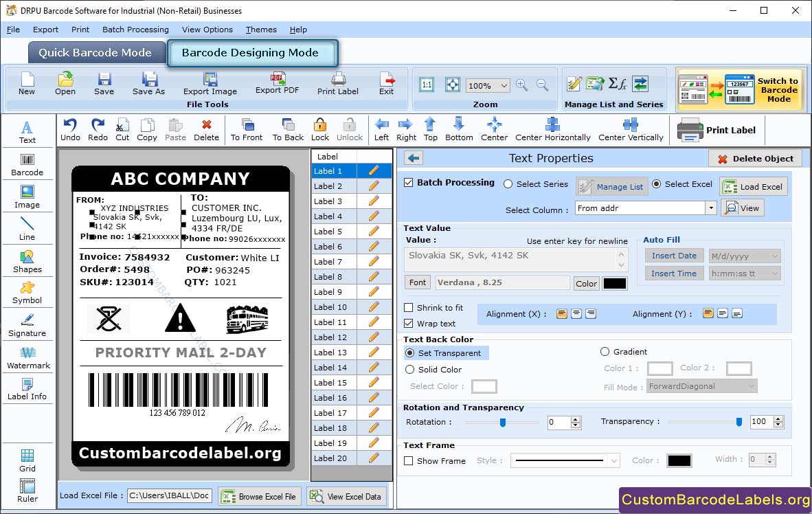
Task: Open the zoom percentage dropdown
Action: tap(504, 85)
